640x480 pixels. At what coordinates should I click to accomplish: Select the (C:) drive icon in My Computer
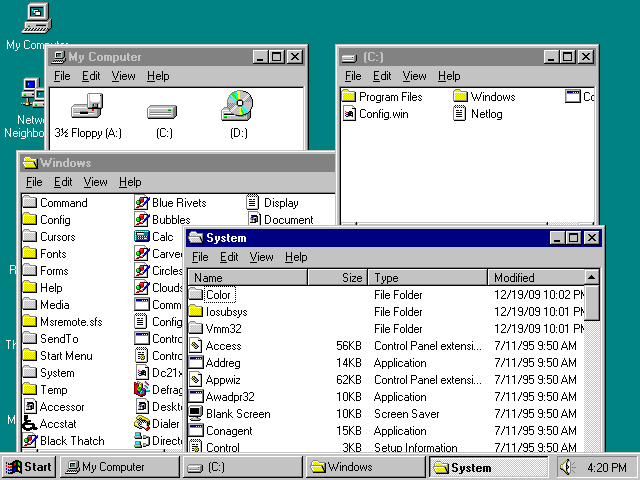tap(162, 111)
